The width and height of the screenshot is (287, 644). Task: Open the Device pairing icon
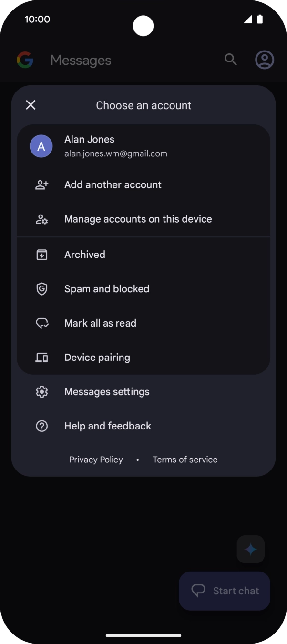pyautogui.click(x=41, y=358)
